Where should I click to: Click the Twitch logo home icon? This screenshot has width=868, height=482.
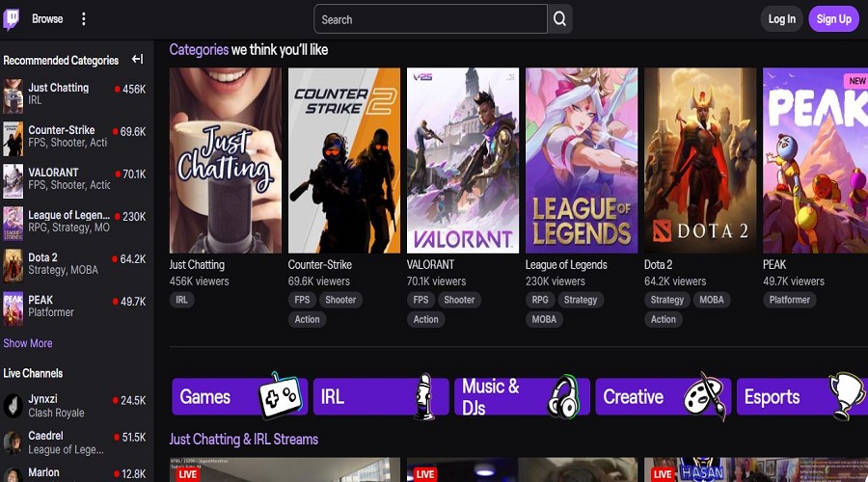tap(11, 19)
